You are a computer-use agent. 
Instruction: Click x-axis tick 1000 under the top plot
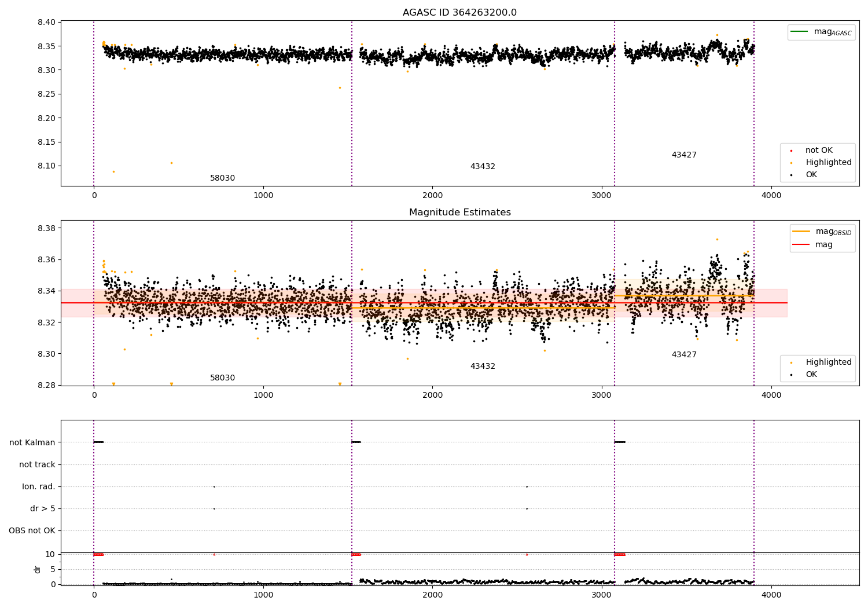263,196
